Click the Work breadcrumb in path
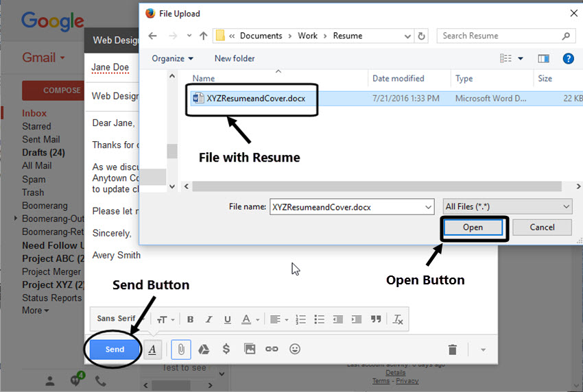583x392 pixels. tap(307, 36)
